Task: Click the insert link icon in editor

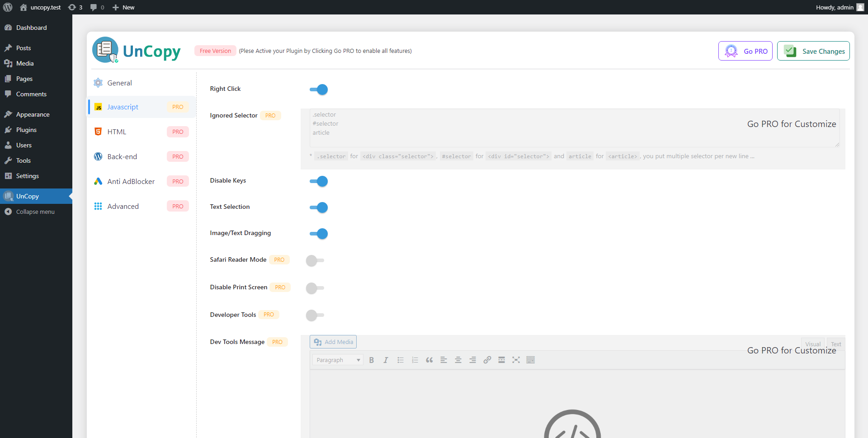Action: [x=487, y=360]
